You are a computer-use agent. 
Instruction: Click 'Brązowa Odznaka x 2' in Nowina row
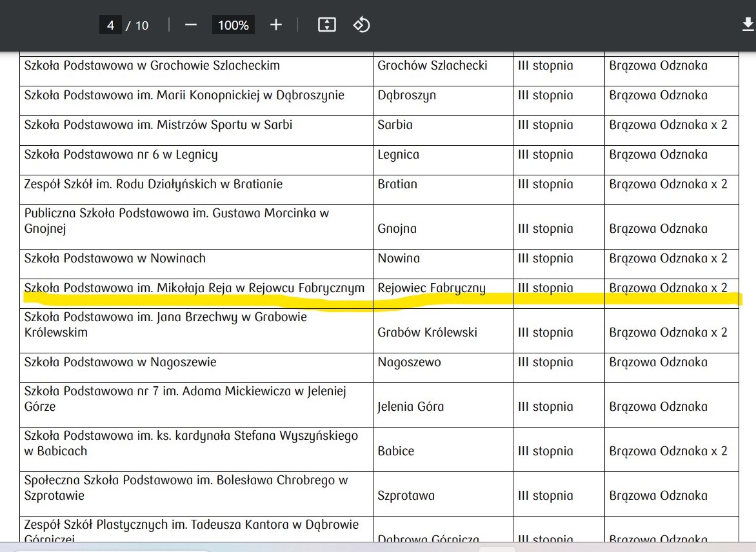[668, 259]
